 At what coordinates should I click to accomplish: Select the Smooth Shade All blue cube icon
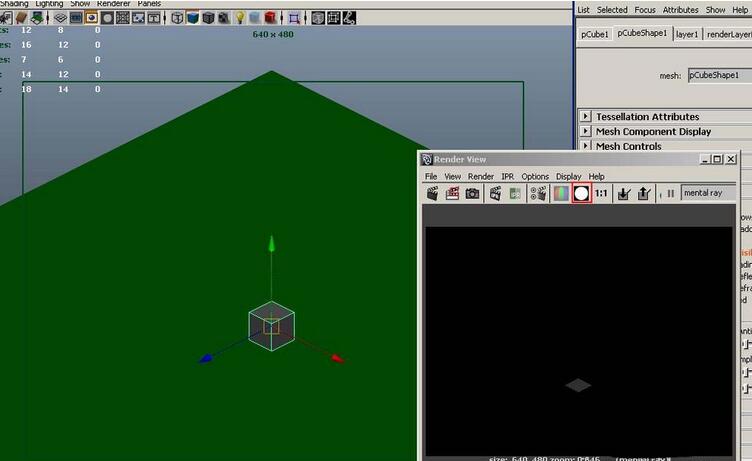coord(193,18)
